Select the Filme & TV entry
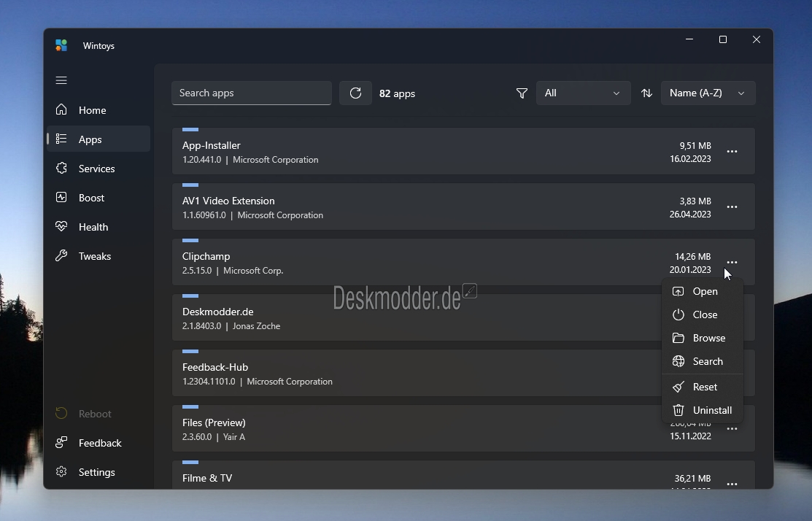812x521 pixels. click(463, 475)
